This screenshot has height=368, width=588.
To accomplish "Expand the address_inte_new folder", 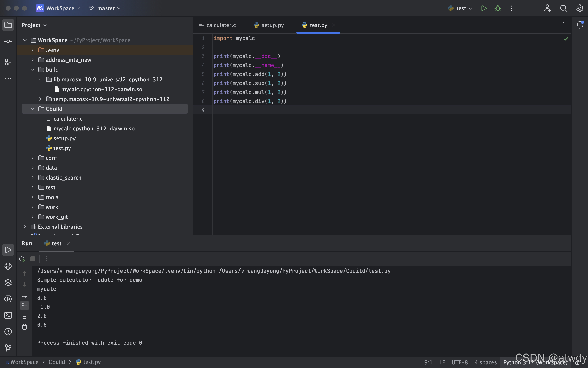I will coord(32,60).
